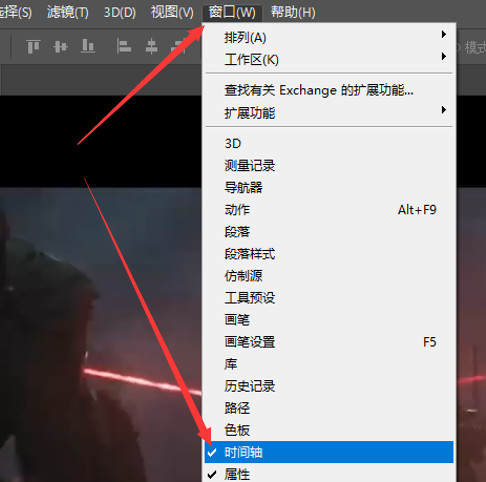Click the align left edges icon
Screen dimensions: 486x482
click(124, 46)
